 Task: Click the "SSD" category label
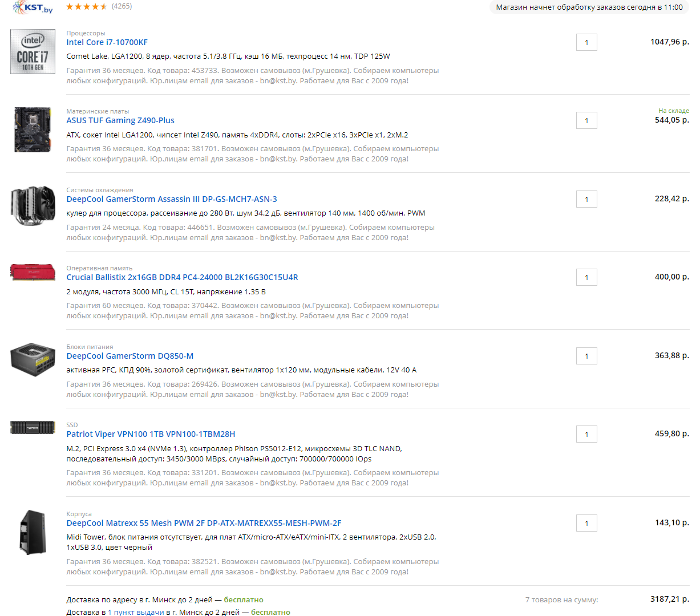click(72, 425)
